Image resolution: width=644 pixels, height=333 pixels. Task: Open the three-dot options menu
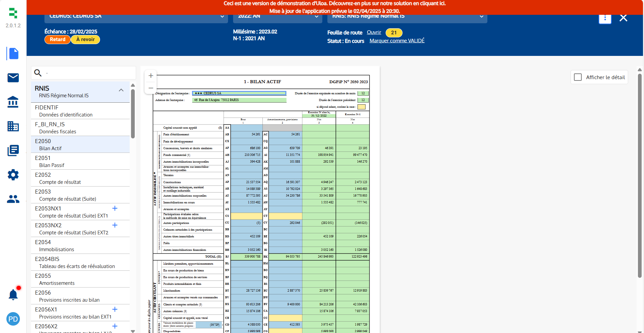[x=605, y=18]
